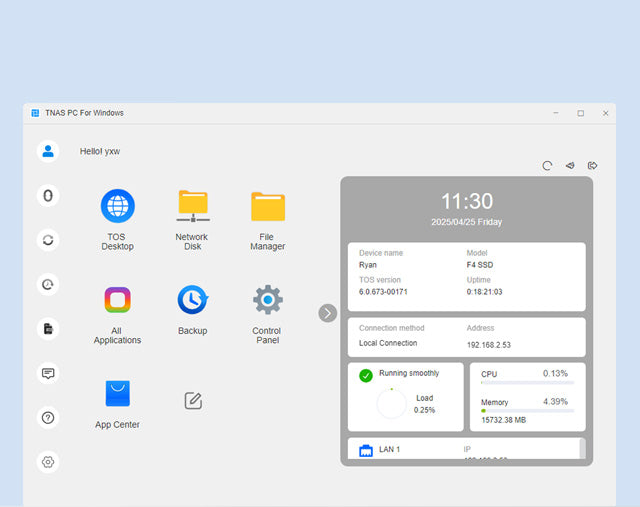Click the memory usage bar
Image resolution: width=640 pixels, height=507 pixels.
click(x=527, y=410)
